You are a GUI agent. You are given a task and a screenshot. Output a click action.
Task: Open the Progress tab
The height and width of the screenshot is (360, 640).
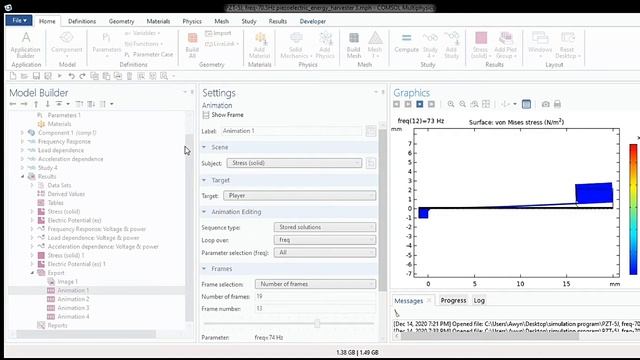[x=453, y=300]
